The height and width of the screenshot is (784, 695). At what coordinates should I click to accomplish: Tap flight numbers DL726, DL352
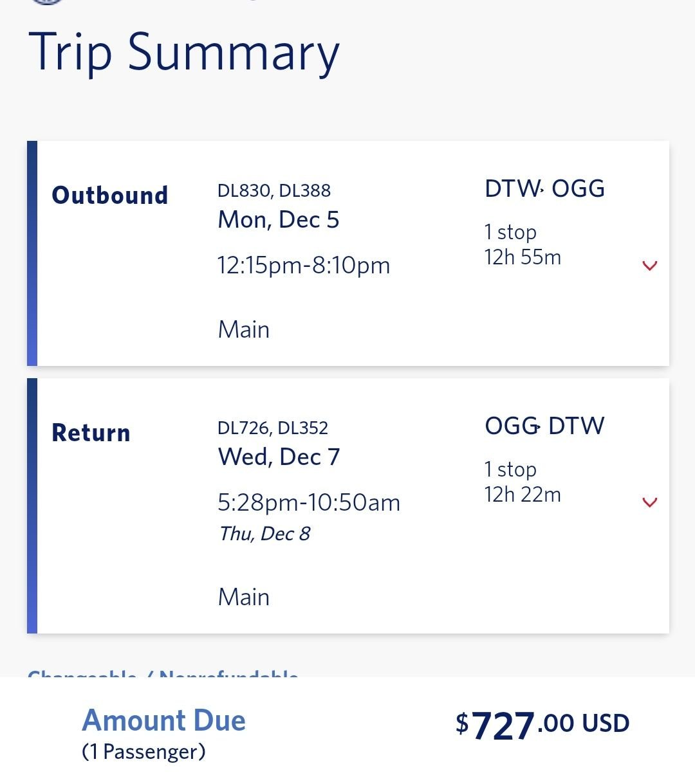273,428
